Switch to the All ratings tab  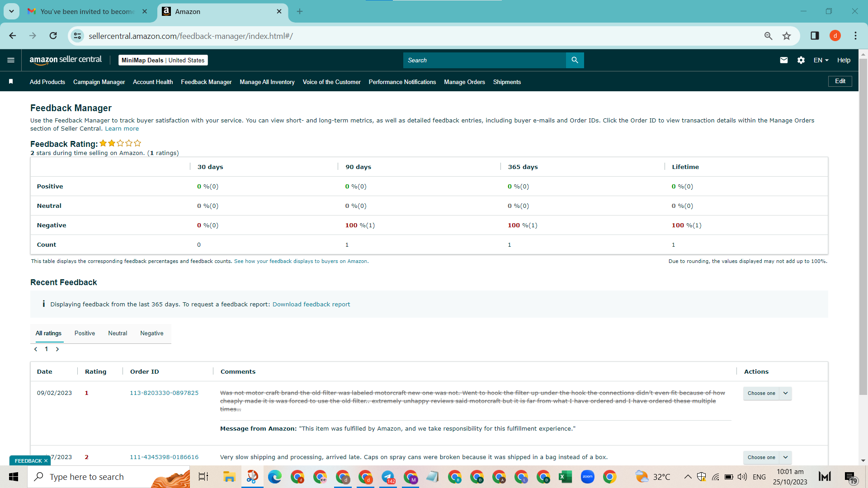coord(48,333)
